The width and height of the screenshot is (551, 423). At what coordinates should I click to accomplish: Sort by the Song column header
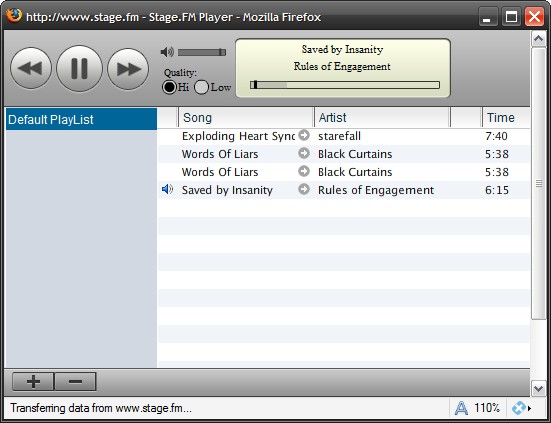pos(246,117)
